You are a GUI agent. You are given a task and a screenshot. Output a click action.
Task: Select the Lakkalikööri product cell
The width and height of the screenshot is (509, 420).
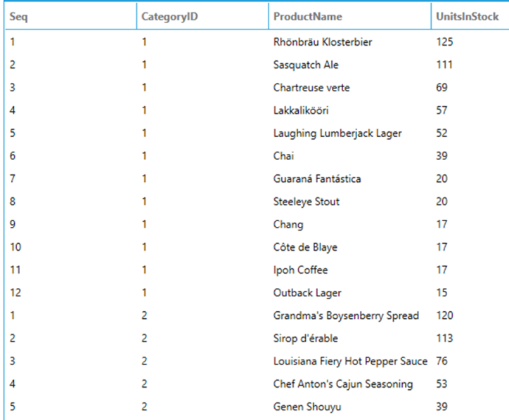301,110
